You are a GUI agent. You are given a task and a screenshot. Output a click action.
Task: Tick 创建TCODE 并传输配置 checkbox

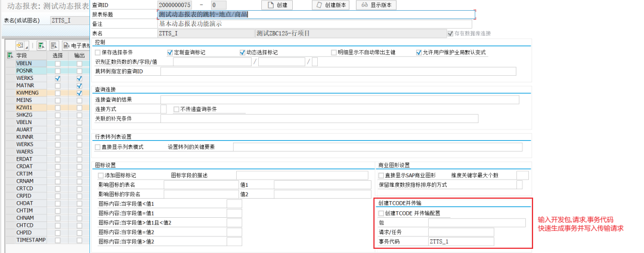(381, 213)
